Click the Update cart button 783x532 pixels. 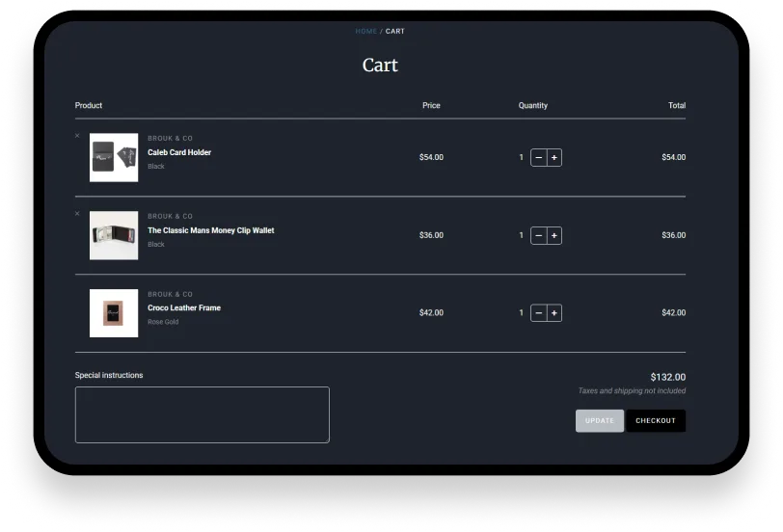click(x=600, y=421)
